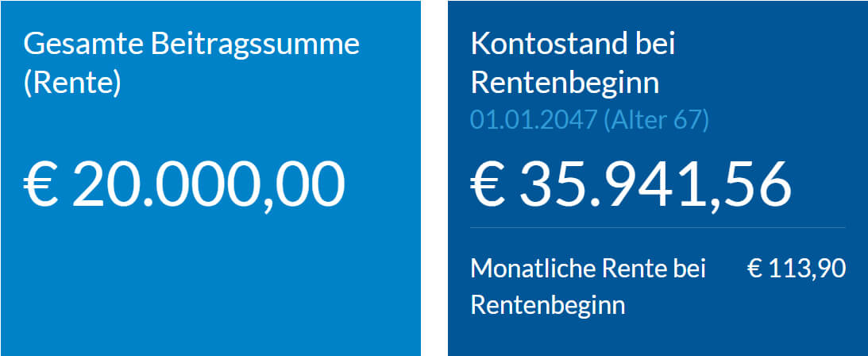Click the Kontostand bei heading line
868x356 pixels.
click(573, 44)
